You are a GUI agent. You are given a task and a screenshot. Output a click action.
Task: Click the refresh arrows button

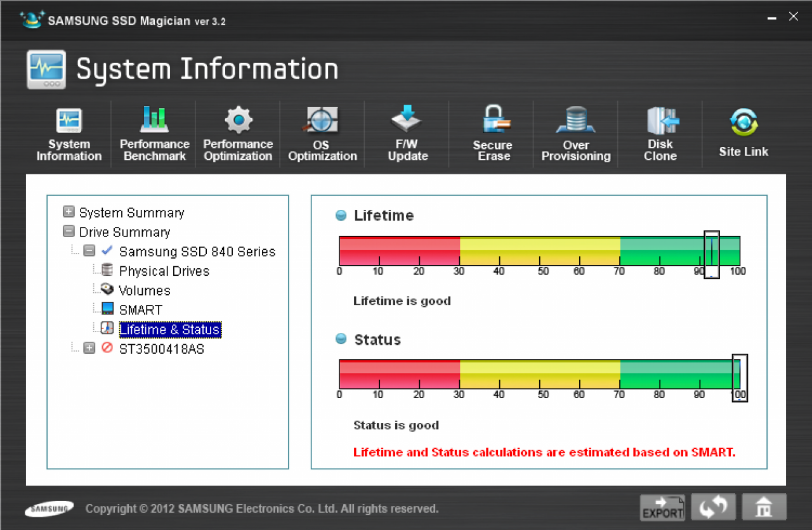click(713, 507)
